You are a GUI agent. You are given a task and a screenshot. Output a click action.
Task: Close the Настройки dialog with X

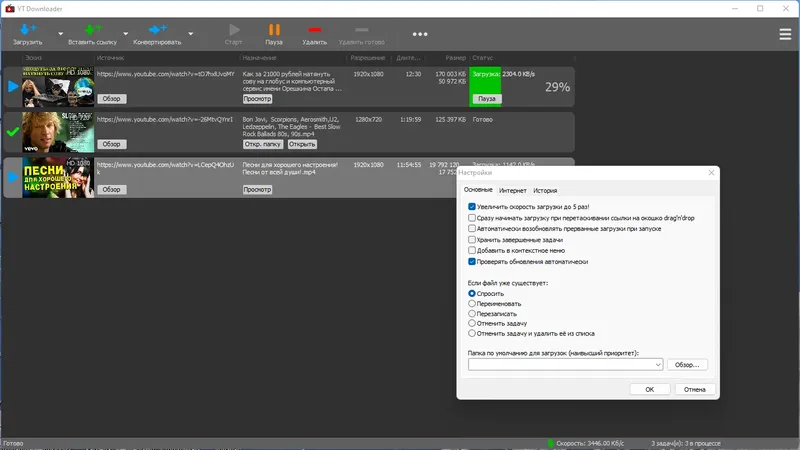(711, 172)
